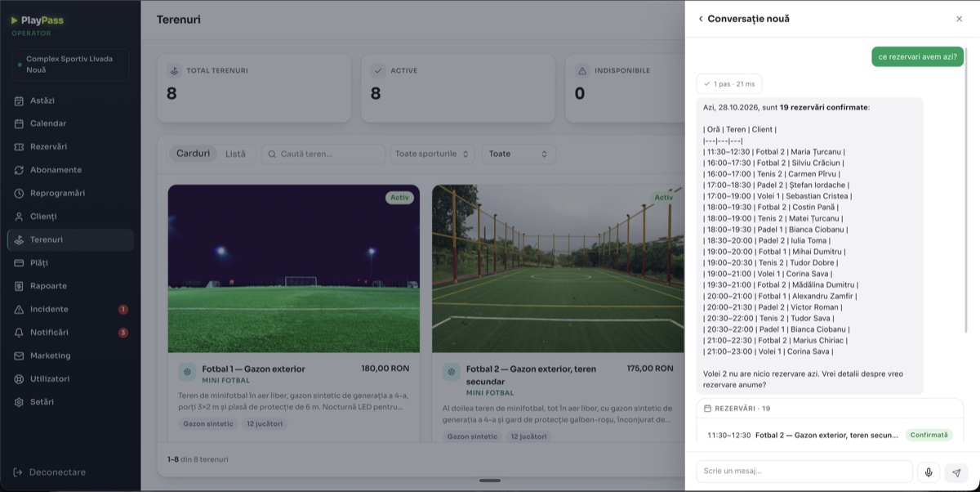Click the Indisponibile warning icon
Viewport: 980px width, 492px height.
(582, 70)
